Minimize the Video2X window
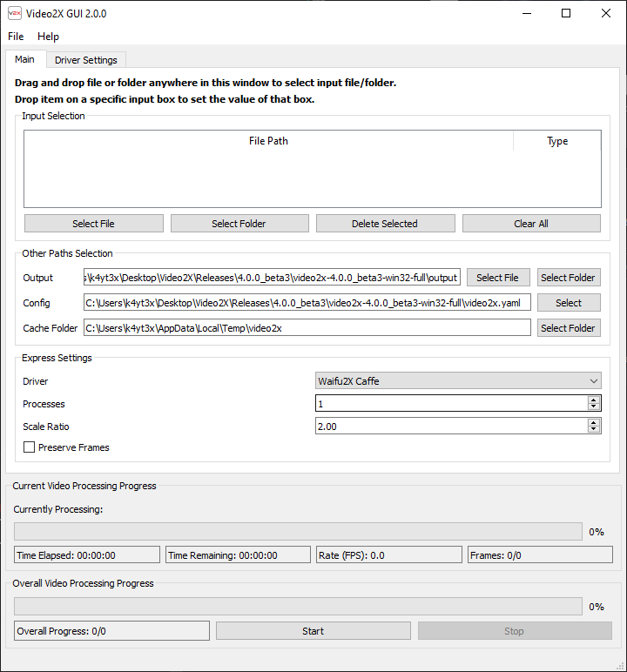Viewport: 627px width, 672px height. [527, 13]
